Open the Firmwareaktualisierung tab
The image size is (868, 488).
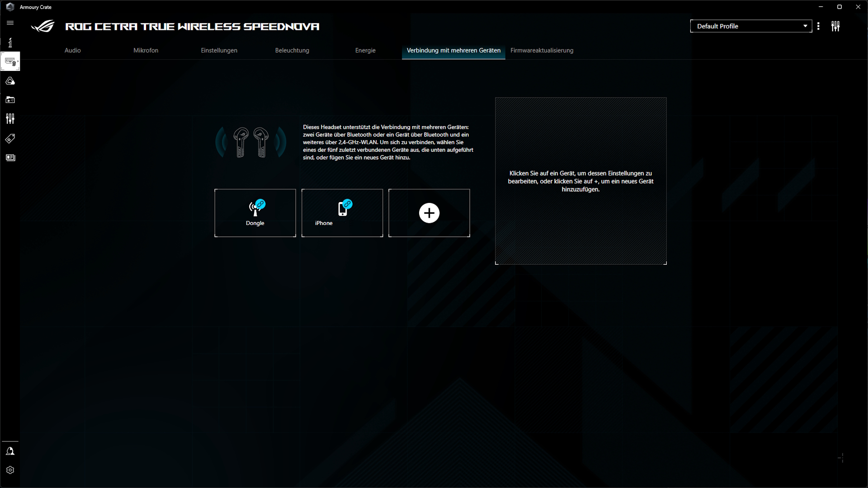pos(542,50)
